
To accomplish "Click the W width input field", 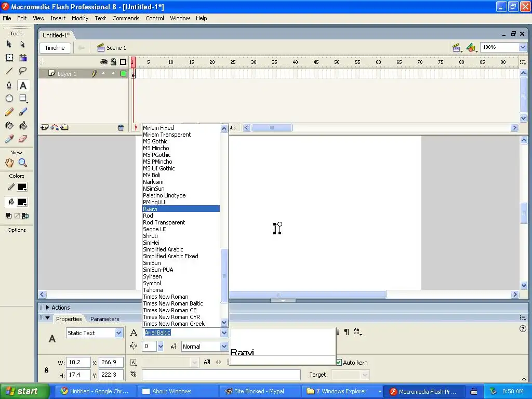I will (78, 362).
